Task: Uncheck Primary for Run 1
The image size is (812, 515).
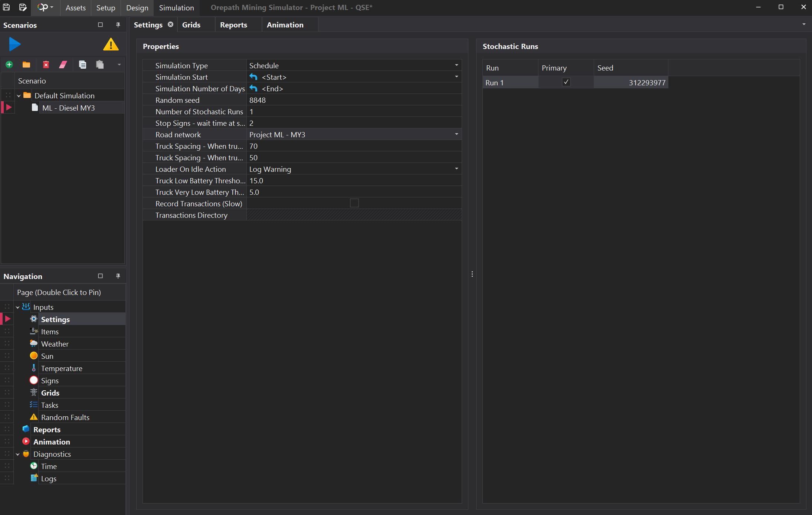Action: coord(566,82)
